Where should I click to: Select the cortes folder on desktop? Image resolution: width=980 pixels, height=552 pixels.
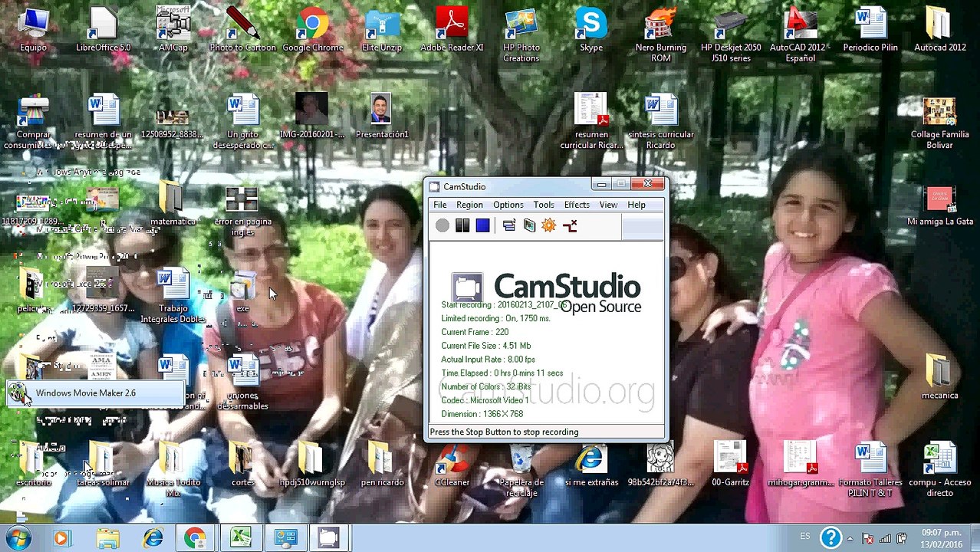tap(243, 465)
